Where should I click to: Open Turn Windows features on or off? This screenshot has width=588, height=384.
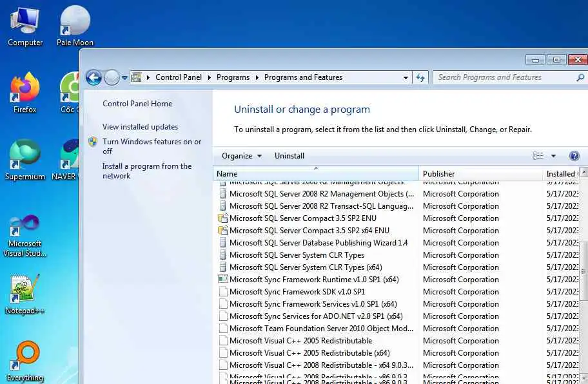point(152,146)
